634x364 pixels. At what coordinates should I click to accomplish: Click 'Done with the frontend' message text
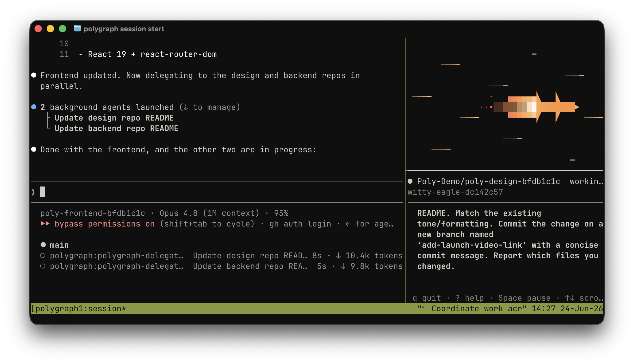pyautogui.click(x=178, y=150)
